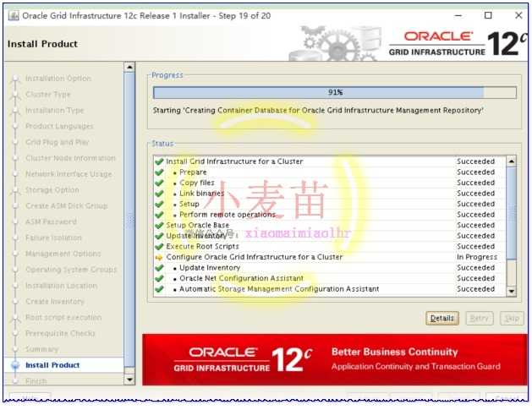This screenshot has height=410, width=532.
Task: Click in-progress arrow icon beside Configure Oracle Grid
Action: [x=159, y=257]
